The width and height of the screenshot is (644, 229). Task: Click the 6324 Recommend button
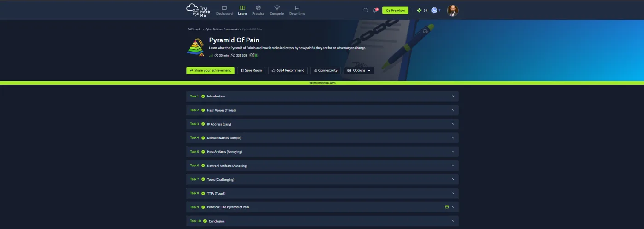point(288,70)
